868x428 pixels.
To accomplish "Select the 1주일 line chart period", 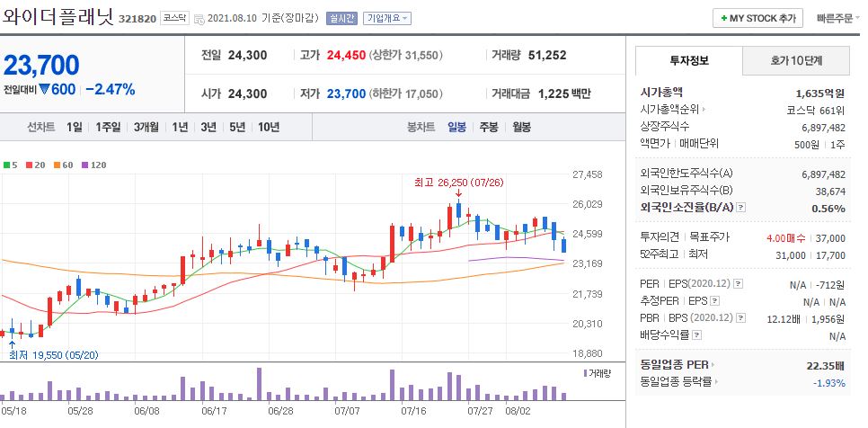I will pos(108,127).
